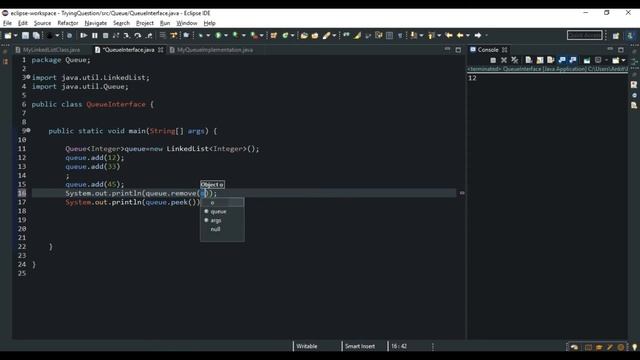Expand the Next Annotation dropdown arrow

(421, 36)
